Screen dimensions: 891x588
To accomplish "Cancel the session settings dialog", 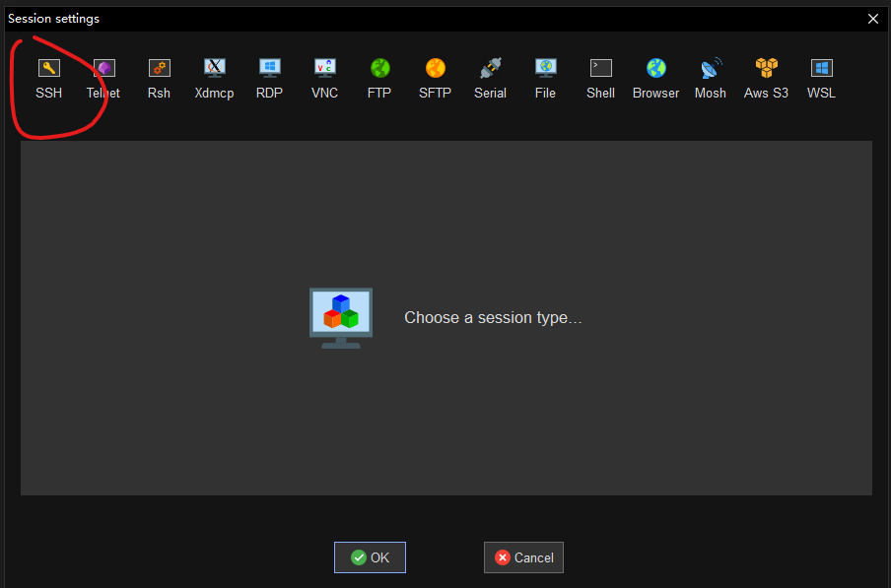I will click(523, 557).
